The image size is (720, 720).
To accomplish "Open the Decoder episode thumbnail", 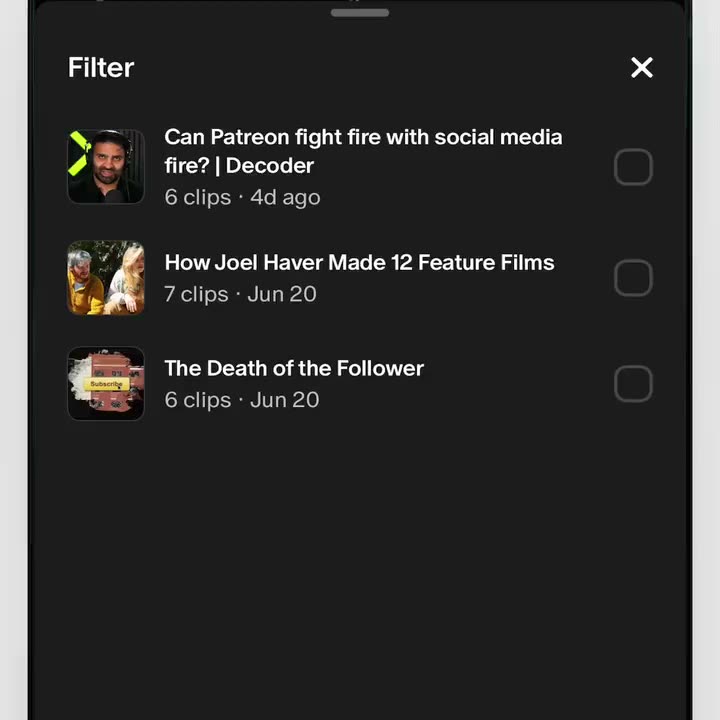I will (x=106, y=167).
